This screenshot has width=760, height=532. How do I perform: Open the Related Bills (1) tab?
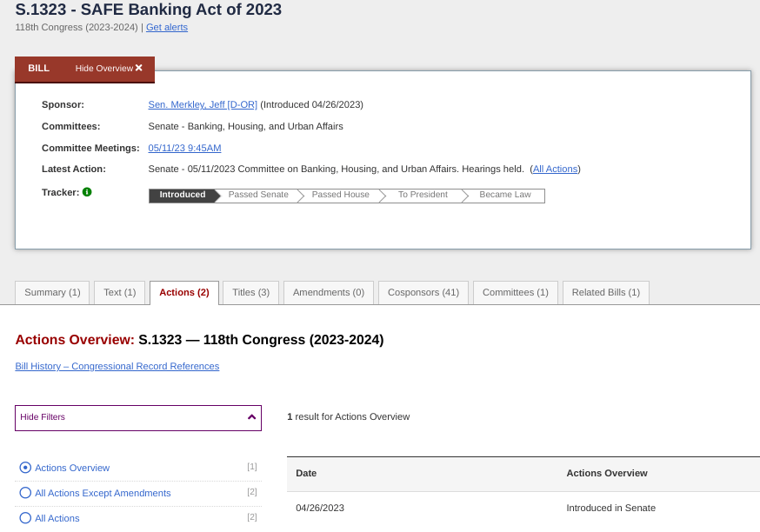(x=606, y=293)
